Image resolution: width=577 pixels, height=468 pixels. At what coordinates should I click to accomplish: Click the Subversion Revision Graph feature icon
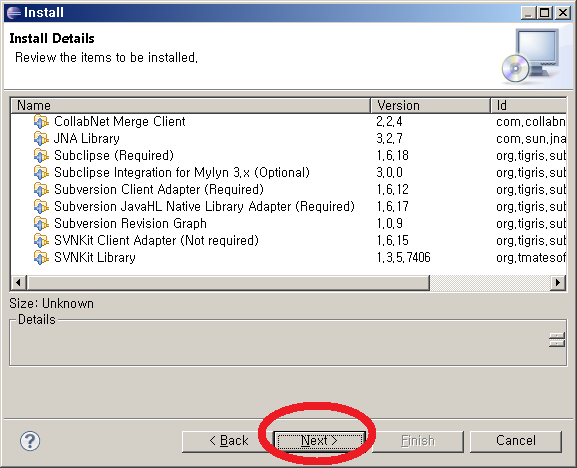tap(41, 223)
